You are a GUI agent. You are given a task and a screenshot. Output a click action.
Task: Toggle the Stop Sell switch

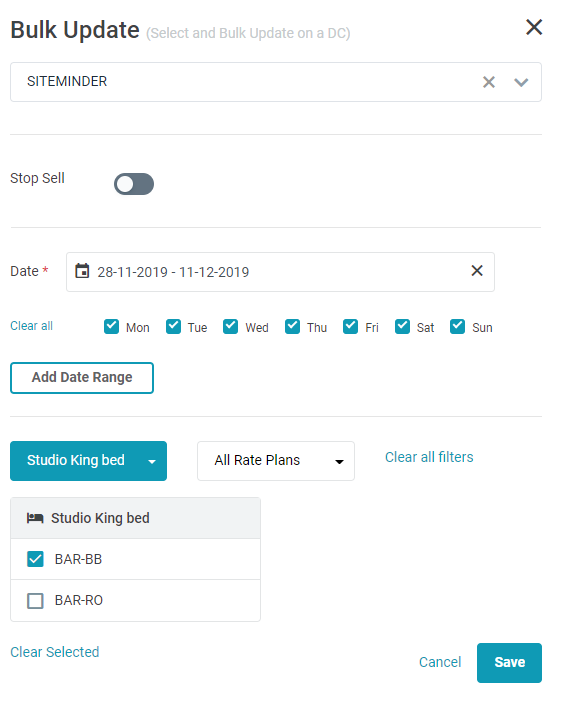[x=134, y=184]
